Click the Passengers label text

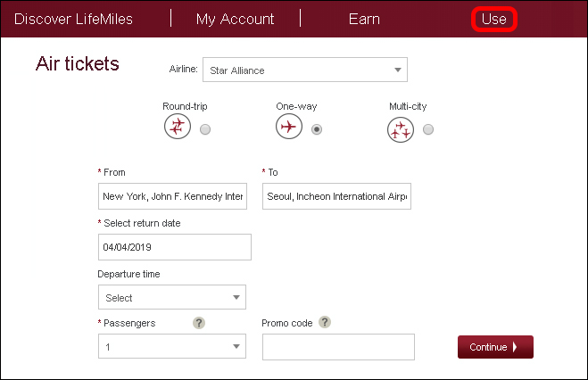coord(129,323)
